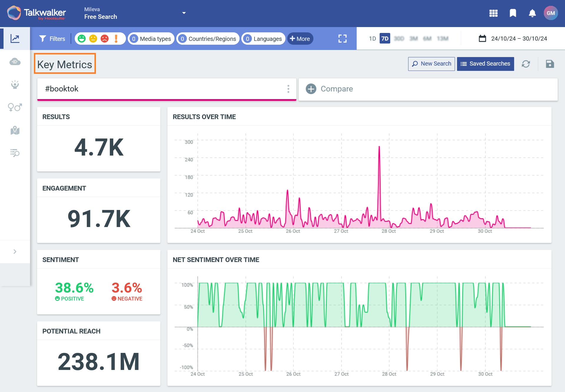Screen dimensions: 565x392
Task: Open the Media types dropdown
Action: (151, 39)
